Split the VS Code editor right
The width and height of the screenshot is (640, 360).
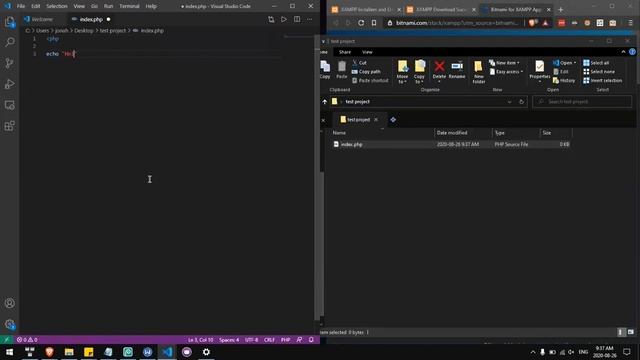(x=297, y=19)
